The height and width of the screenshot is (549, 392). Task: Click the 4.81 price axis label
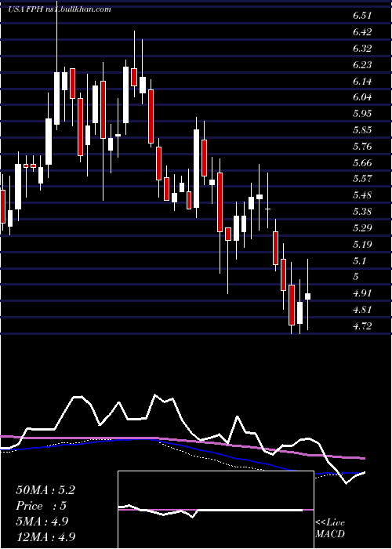[362, 310]
